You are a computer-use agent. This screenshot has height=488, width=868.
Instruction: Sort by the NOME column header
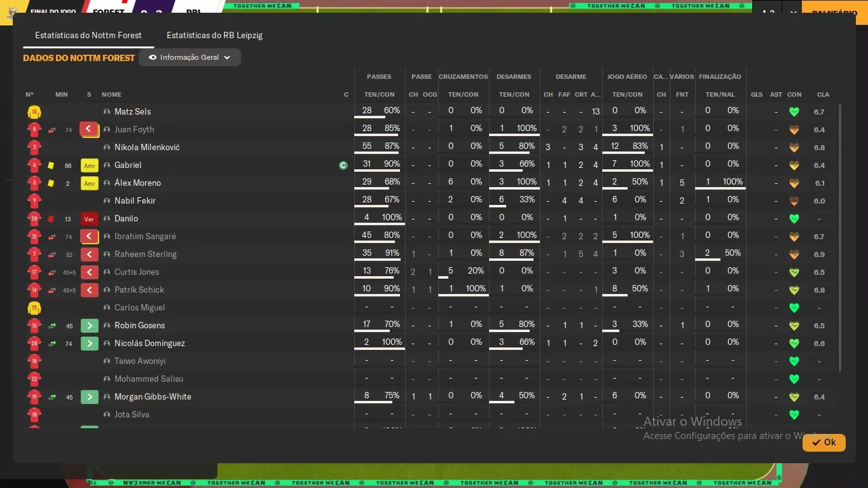[111, 95]
